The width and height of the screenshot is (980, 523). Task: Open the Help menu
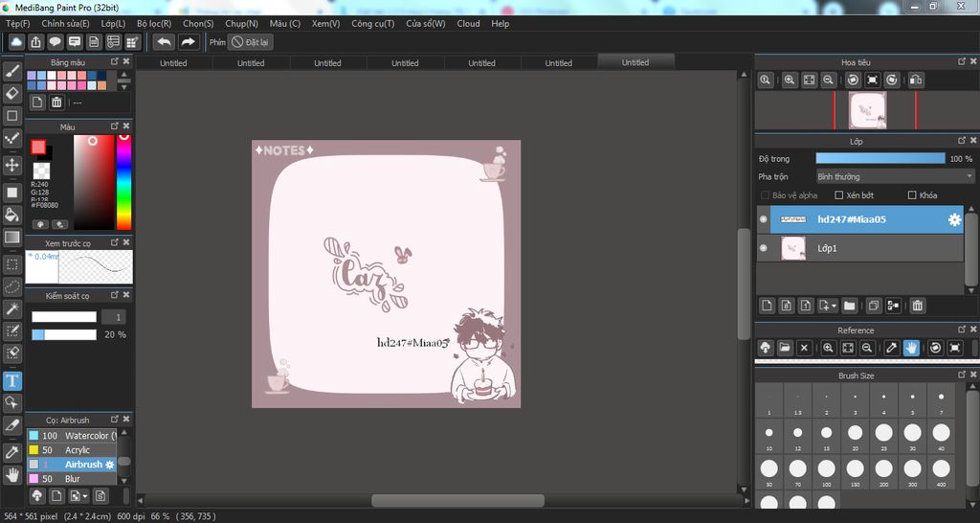click(x=500, y=23)
